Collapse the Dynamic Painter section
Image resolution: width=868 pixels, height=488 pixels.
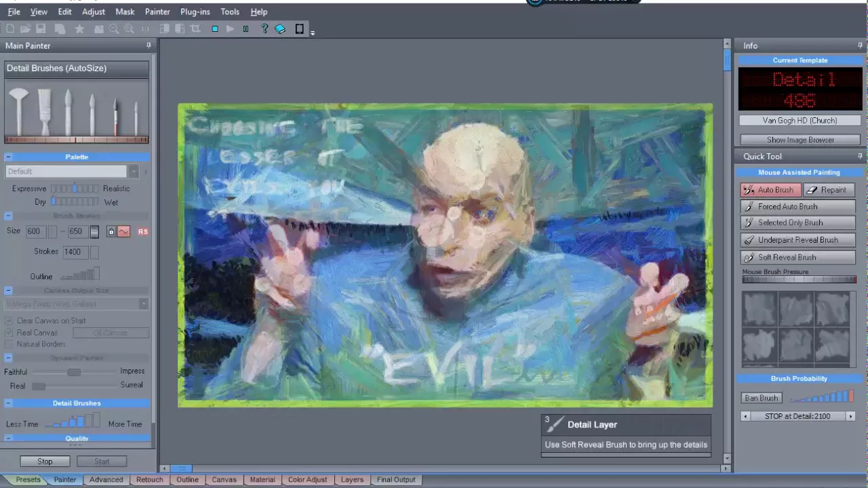point(9,357)
